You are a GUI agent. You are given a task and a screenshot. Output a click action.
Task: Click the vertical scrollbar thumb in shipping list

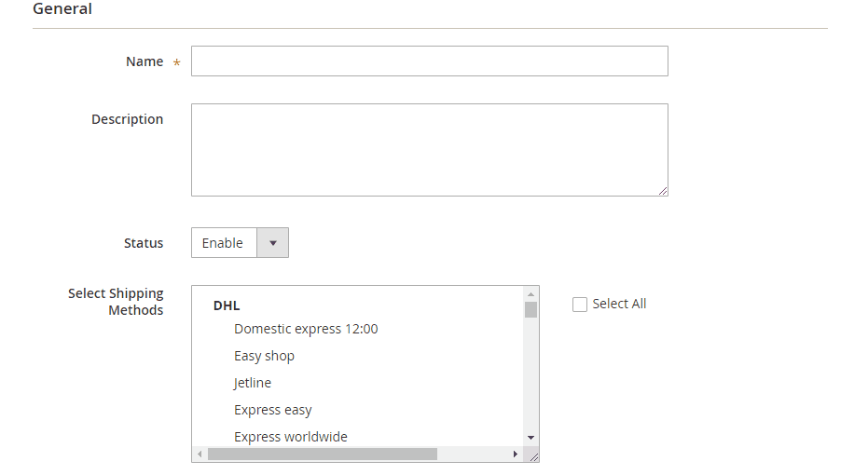coord(530,309)
